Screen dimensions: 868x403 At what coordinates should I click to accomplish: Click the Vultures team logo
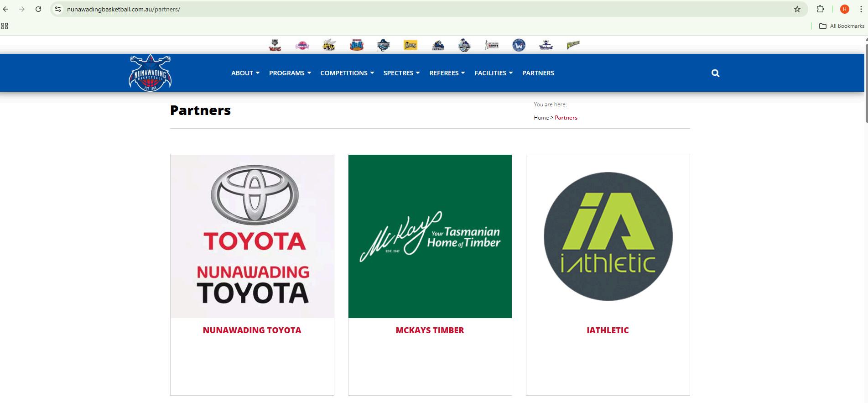[x=464, y=45]
